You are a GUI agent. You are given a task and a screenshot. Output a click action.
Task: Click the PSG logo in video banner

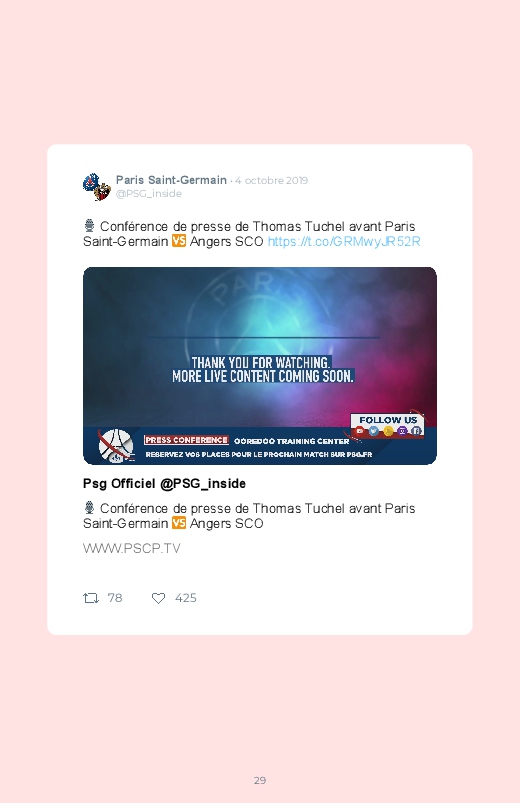click(x=116, y=446)
